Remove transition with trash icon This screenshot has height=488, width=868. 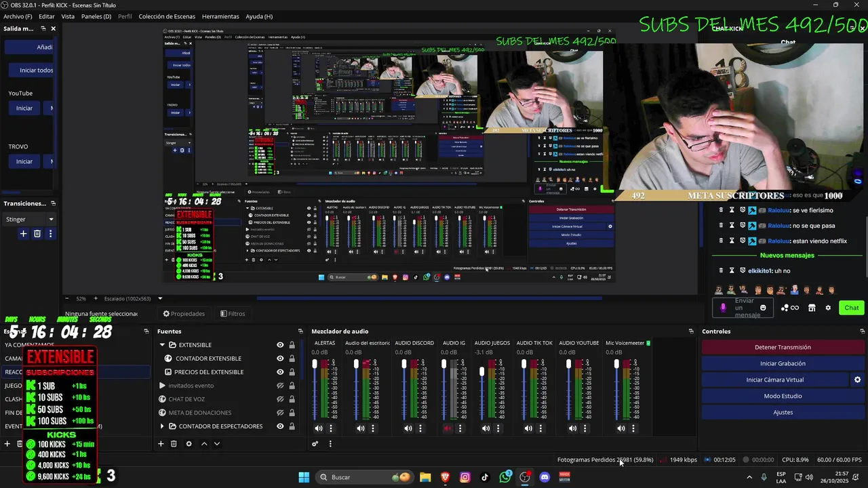[x=37, y=234]
